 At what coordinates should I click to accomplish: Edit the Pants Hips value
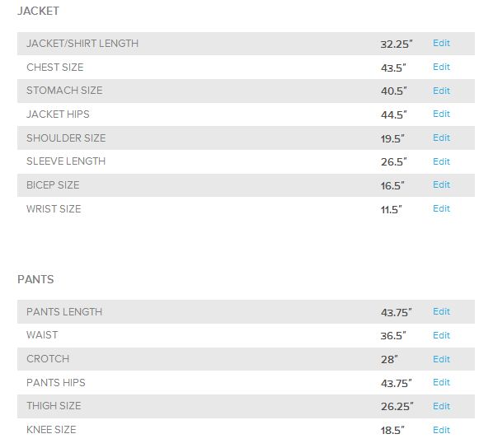point(441,382)
